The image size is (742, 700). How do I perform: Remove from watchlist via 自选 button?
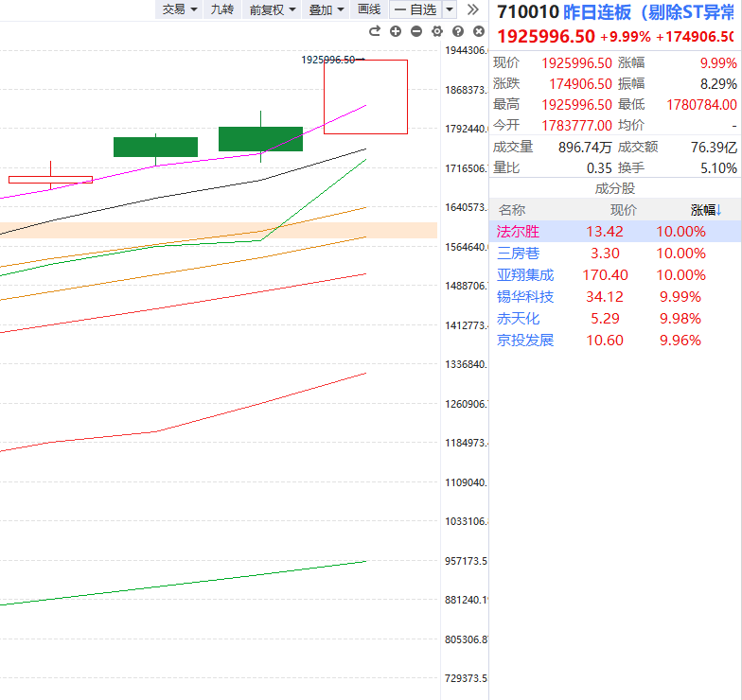click(415, 9)
